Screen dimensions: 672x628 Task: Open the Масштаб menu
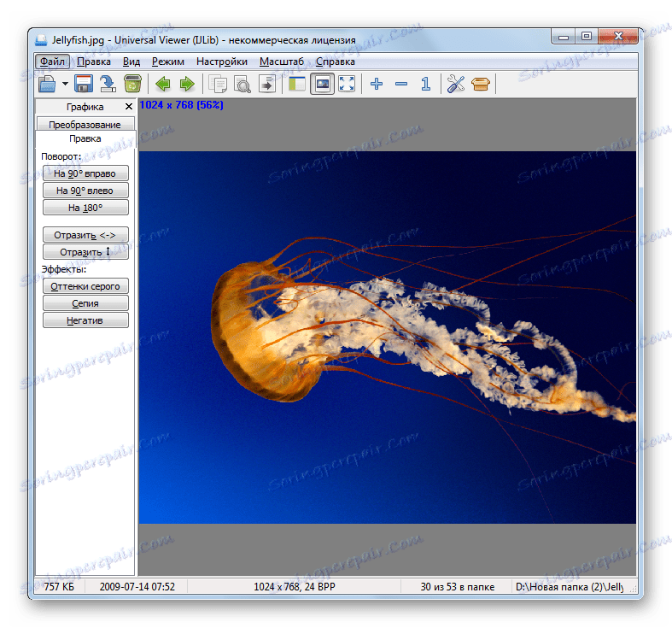(x=282, y=62)
